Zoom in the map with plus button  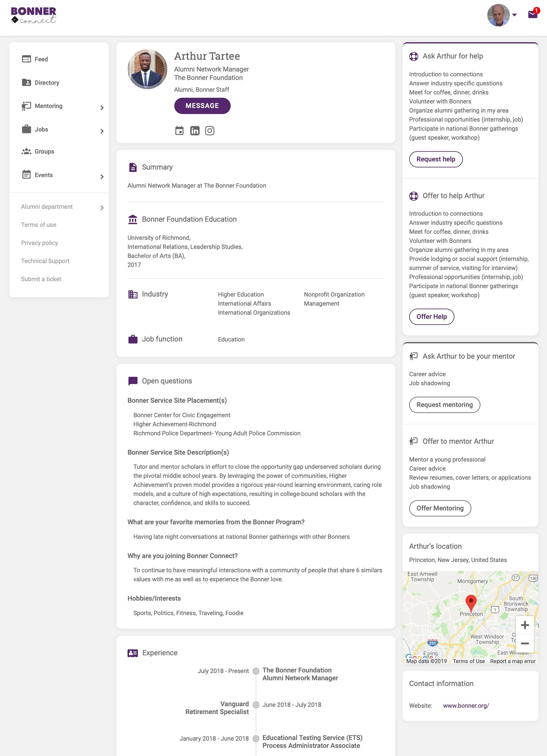525,625
